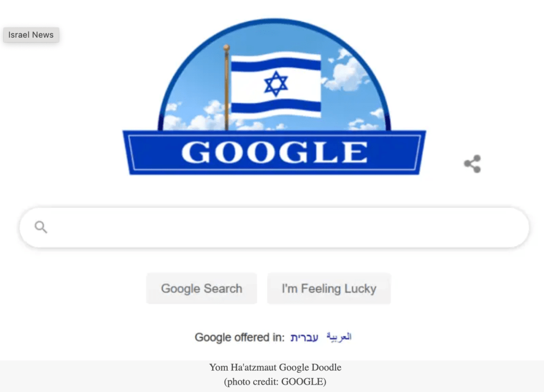Switch Google to the Arabic language link
The width and height of the screenshot is (544, 392).
pyautogui.click(x=339, y=337)
